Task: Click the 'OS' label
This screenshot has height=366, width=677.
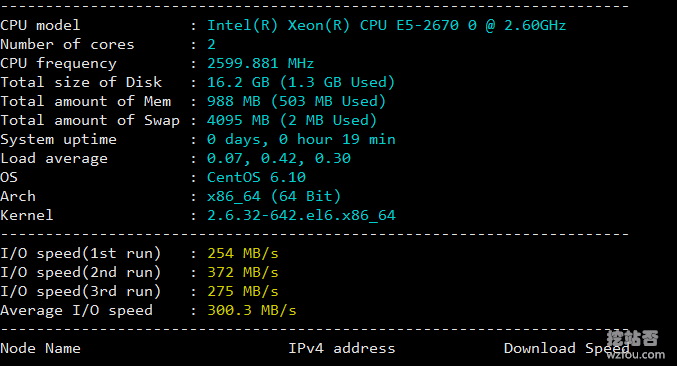Action: [x=9, y=177]
